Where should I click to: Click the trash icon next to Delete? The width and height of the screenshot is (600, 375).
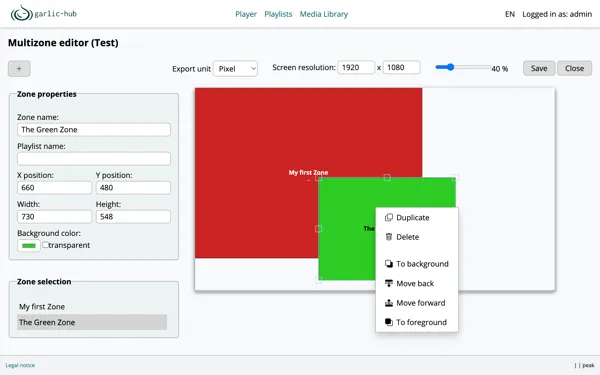[x=389, y=237]
